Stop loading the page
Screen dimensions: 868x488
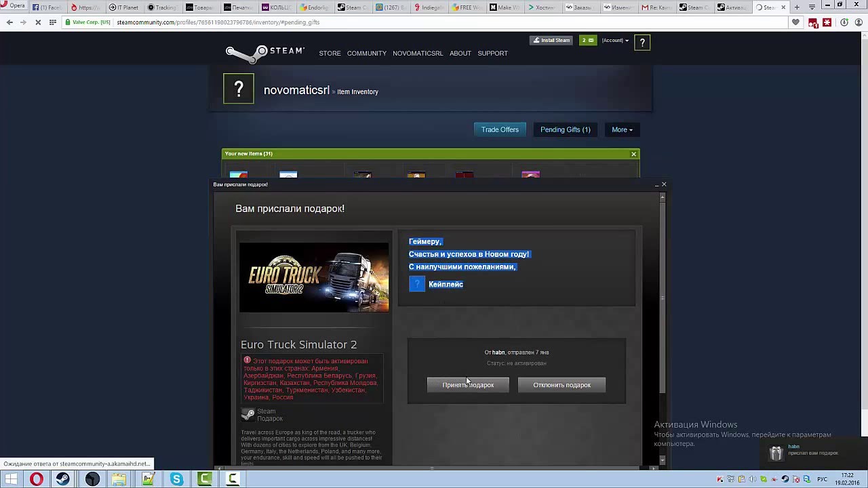click(38, 22)
